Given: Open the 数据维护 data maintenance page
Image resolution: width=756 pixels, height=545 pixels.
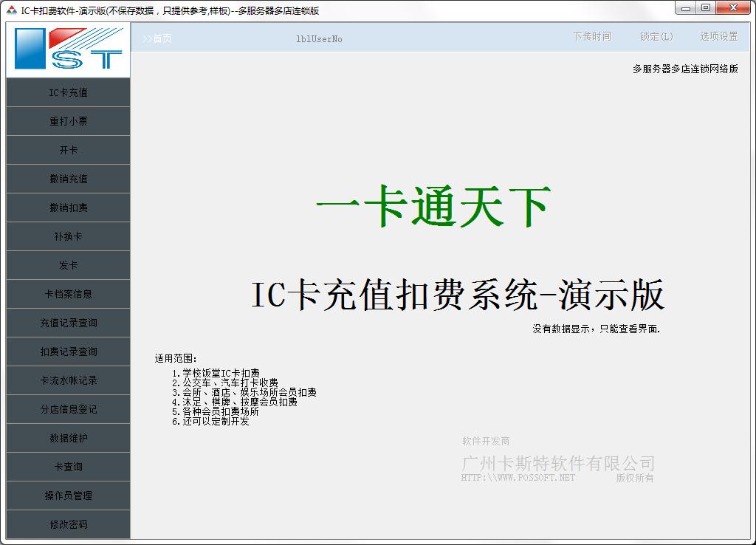Looking at the screenshot, I should tap(68, 438).
